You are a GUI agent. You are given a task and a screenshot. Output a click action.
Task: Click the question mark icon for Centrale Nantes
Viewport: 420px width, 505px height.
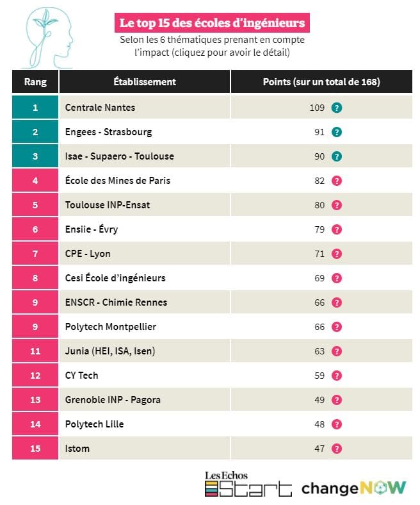click(x=337, y=108)
